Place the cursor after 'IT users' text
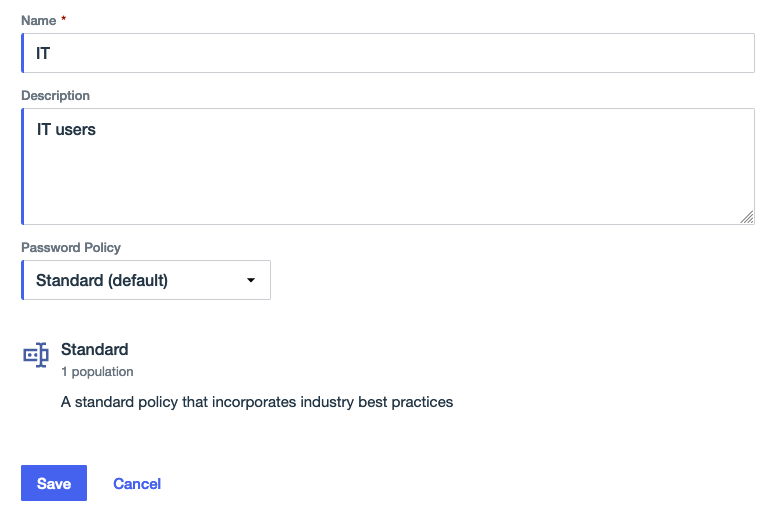The width and height of the screenshot is (769, 532). coord(97,129)
